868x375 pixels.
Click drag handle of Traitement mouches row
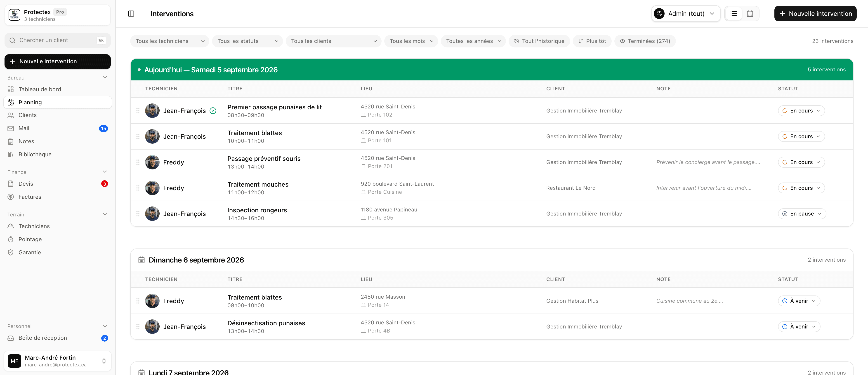(x=138, y=188)
